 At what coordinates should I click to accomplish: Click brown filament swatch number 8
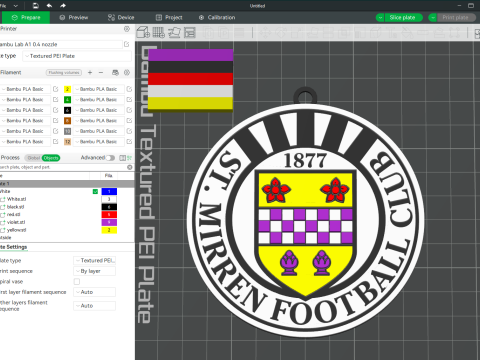(67, 121)
